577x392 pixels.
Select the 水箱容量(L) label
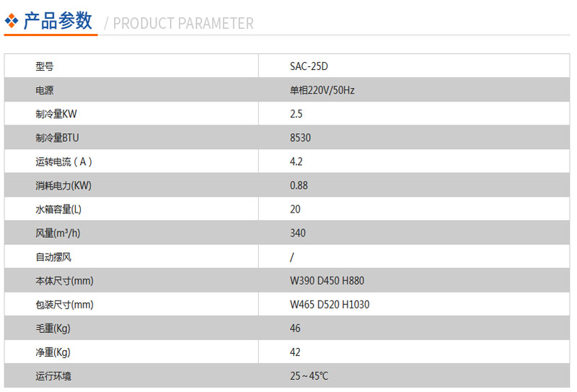click(x=58, y=209)
